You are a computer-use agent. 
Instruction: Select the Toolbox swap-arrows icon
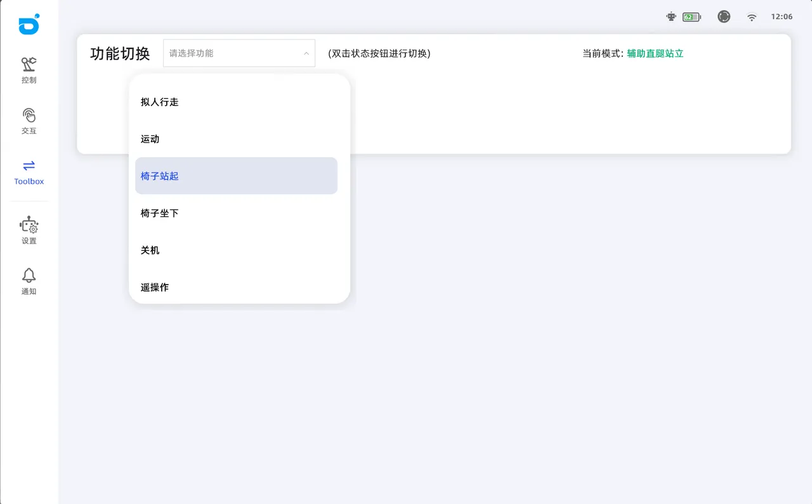coord(29,166)
